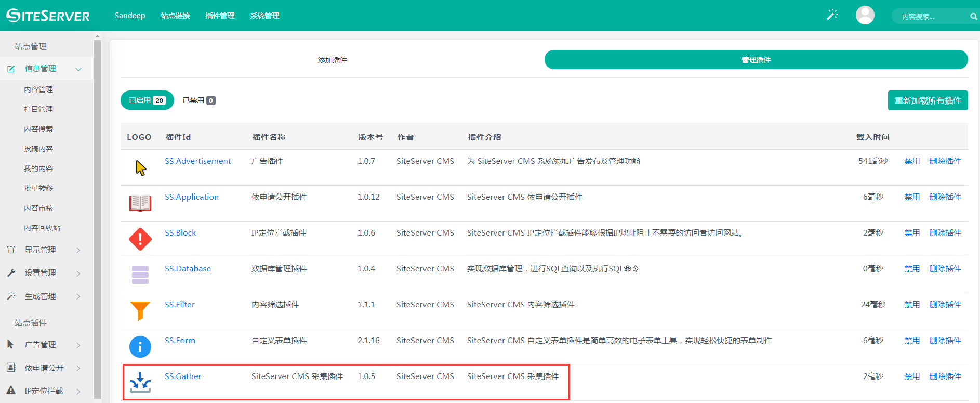980x403 pixels.
Task: Open the 插件管理 top menu
Action: [x=220, y=16]
